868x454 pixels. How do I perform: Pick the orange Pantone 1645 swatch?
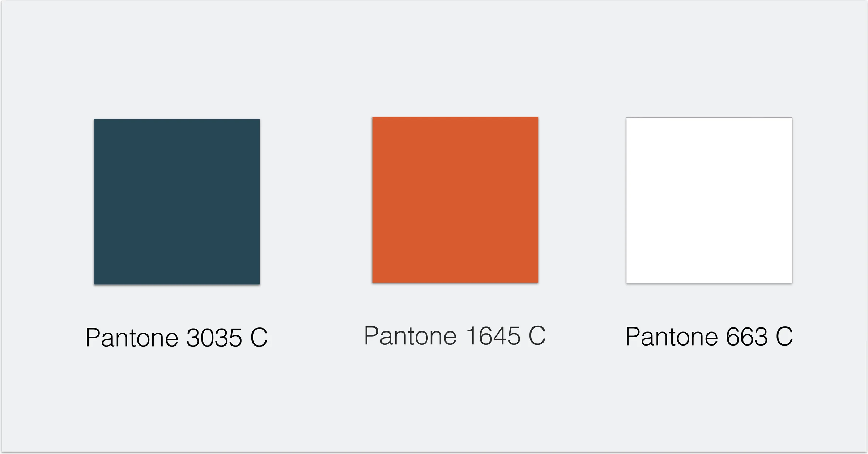tap(455, 200)
